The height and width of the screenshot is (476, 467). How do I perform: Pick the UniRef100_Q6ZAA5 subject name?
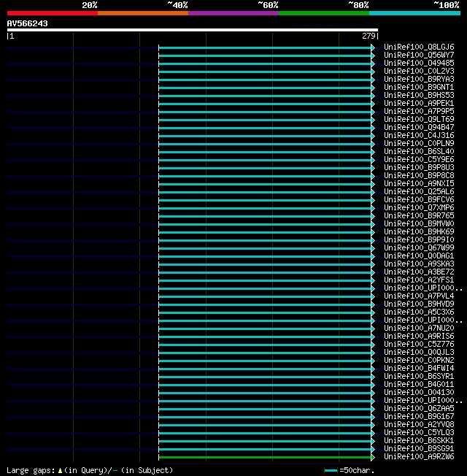pyautogui.click(x=419, y=409)
